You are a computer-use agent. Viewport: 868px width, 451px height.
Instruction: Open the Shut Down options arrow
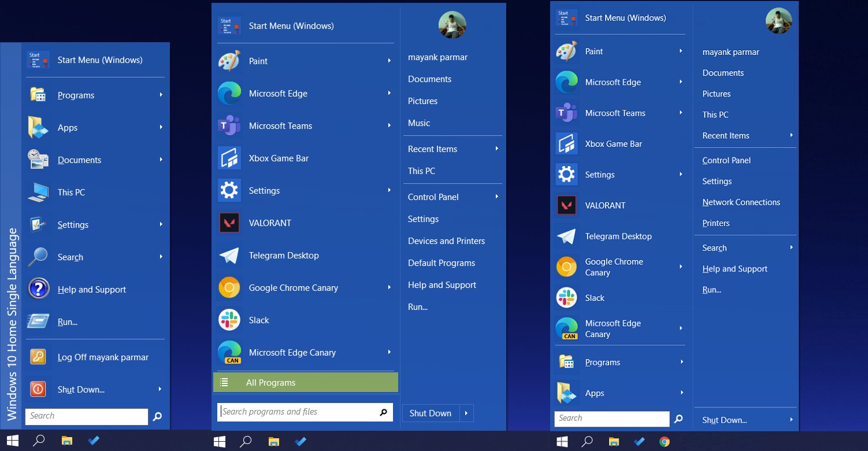pyautogui.click(x=466, y=413)
